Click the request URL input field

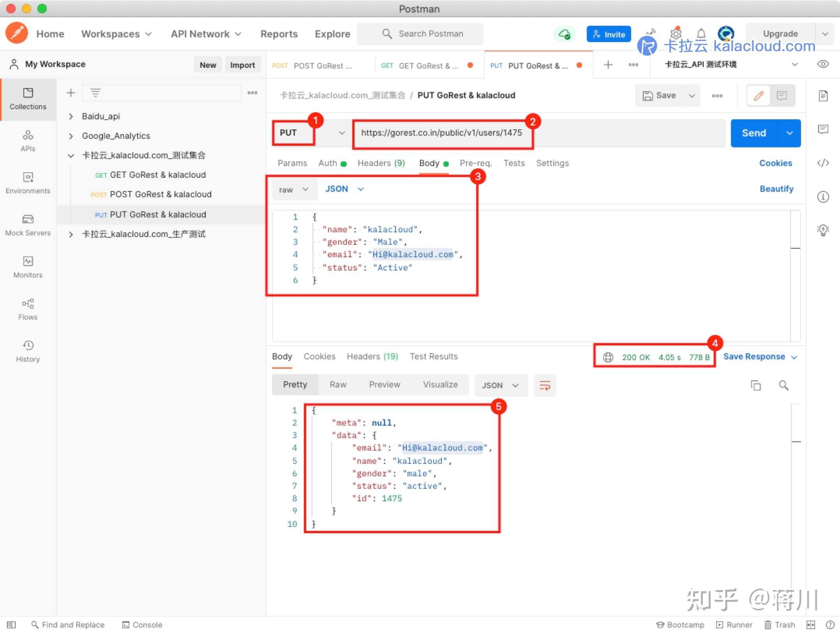(442, 133)
